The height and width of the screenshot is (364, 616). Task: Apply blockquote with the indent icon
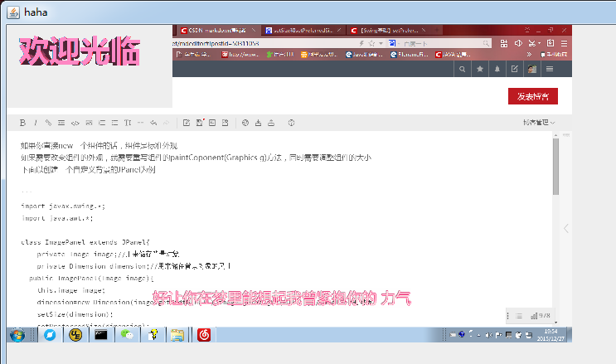[x=61, y=123]
